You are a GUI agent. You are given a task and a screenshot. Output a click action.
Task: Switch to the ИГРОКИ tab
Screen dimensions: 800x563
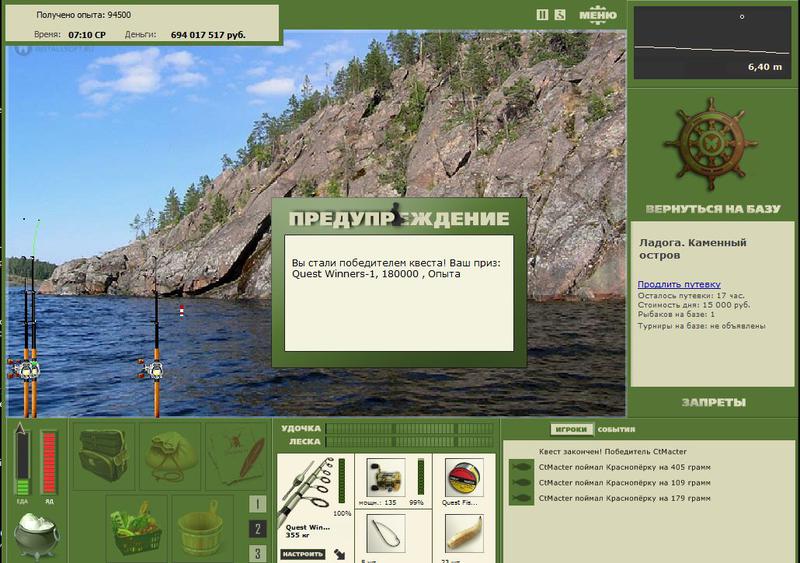571,429
